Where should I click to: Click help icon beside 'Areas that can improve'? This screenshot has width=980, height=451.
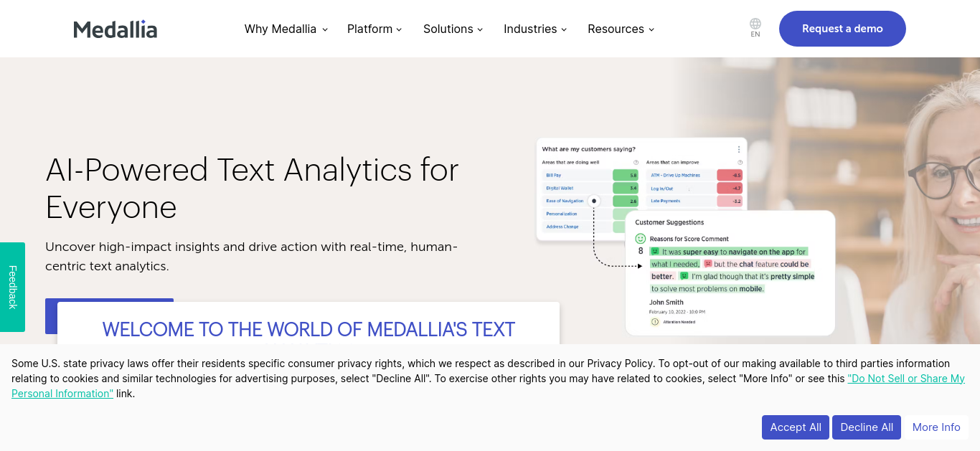click(740, 163)
